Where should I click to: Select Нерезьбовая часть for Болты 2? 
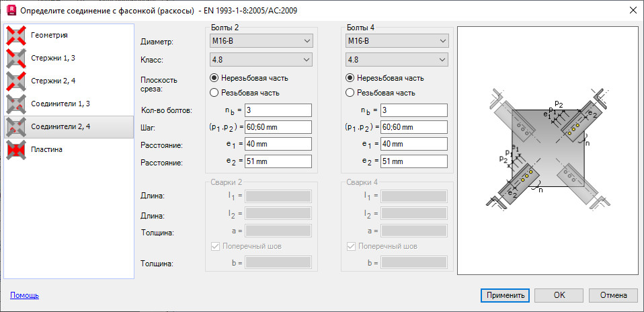249,78
